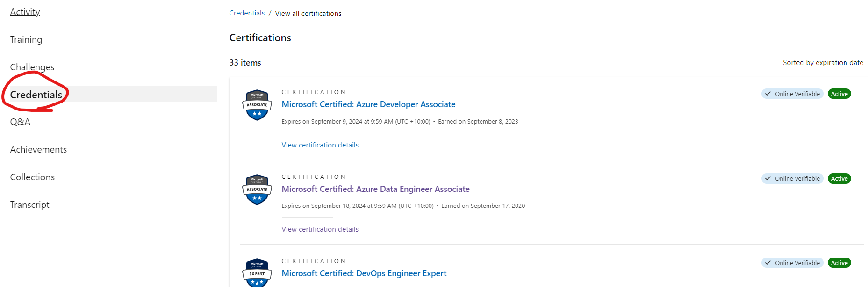Viewport: 868px width, 287px height.
Task: Click 'View all certifications' breadcrumb text
Action: click(308, 14)
